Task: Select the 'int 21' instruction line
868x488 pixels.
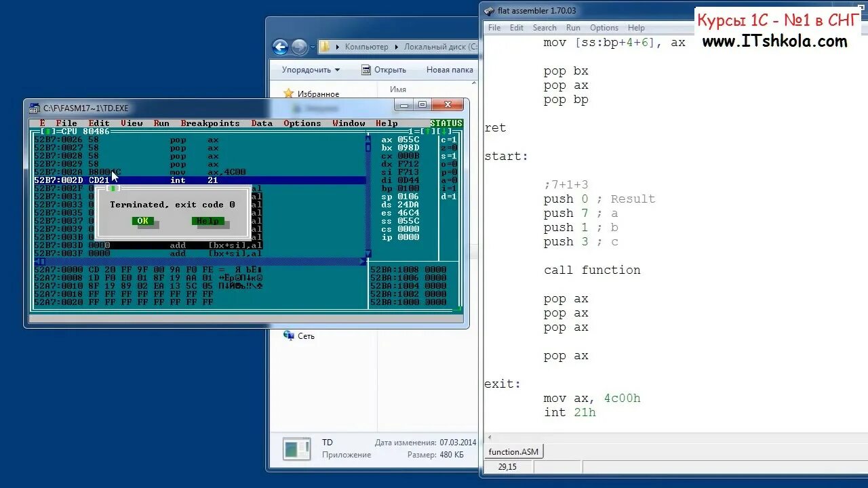Action: (200, 180)
